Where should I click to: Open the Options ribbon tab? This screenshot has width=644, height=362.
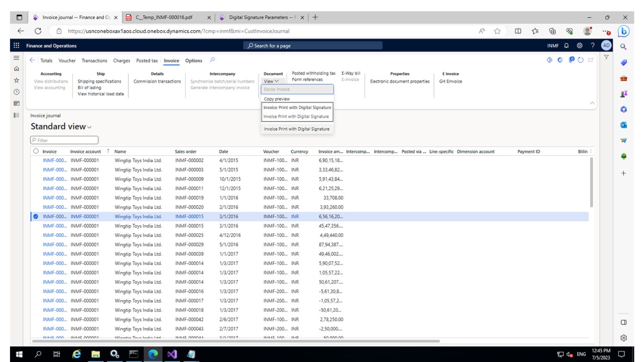point(194,61)
